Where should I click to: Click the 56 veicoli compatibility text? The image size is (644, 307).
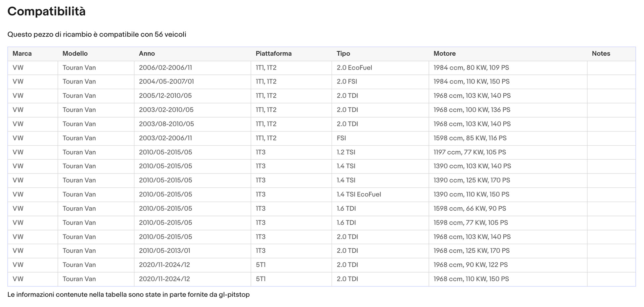pos(170,34)
